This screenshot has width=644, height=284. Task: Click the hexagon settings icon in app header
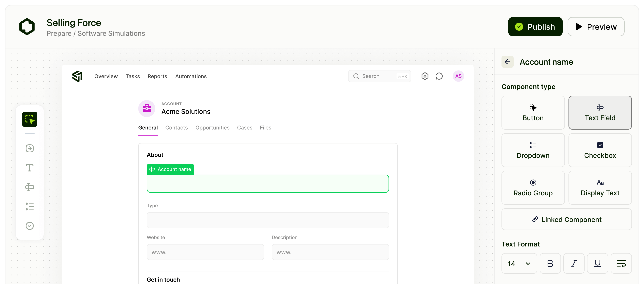tap(425, 76)
